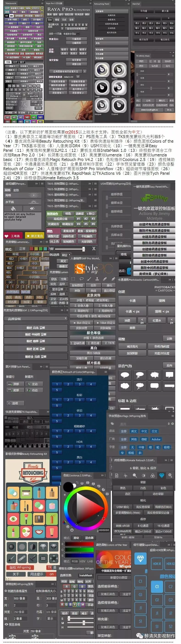Viewport: 181px width, 644px height.
Task: Open the 固定 dropdown next to 选择
Action: click(x=66, y=255)
